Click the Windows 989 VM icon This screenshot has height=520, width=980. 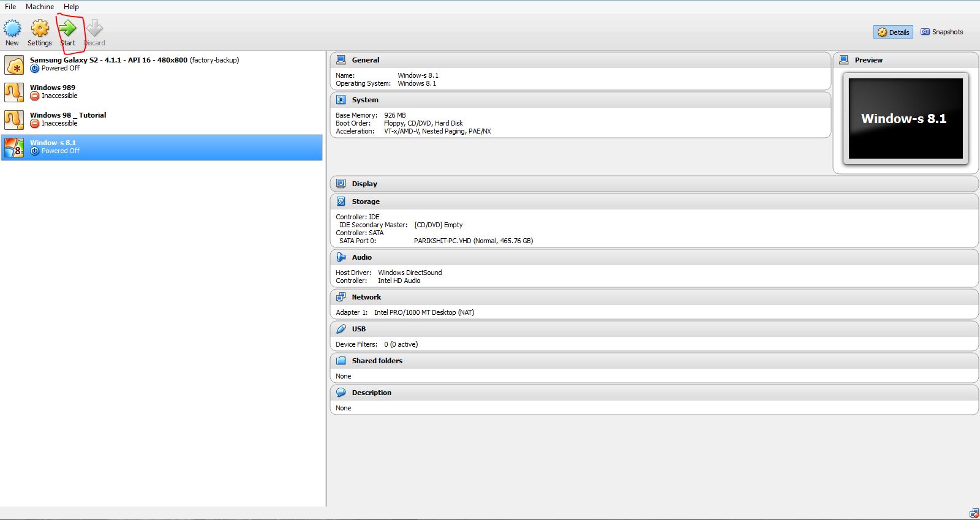pos(14,92)
